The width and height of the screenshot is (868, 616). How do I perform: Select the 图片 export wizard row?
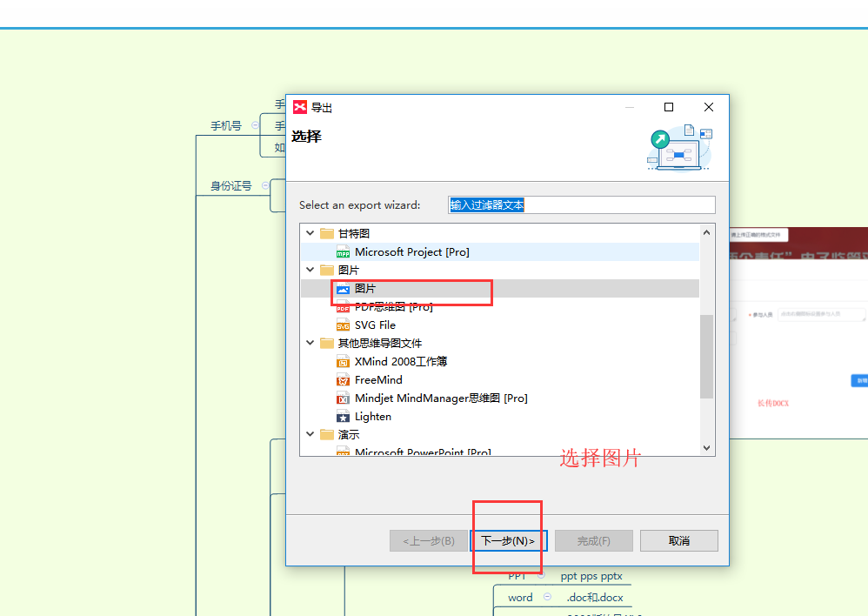click(x=500, y=289)
